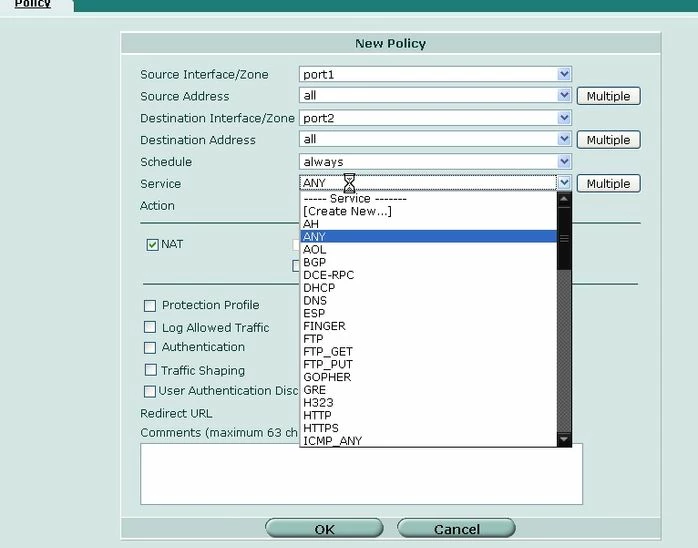Click Multiple button beside Service
This screenshot has width=698, height=548.
(x=609, y=183)
